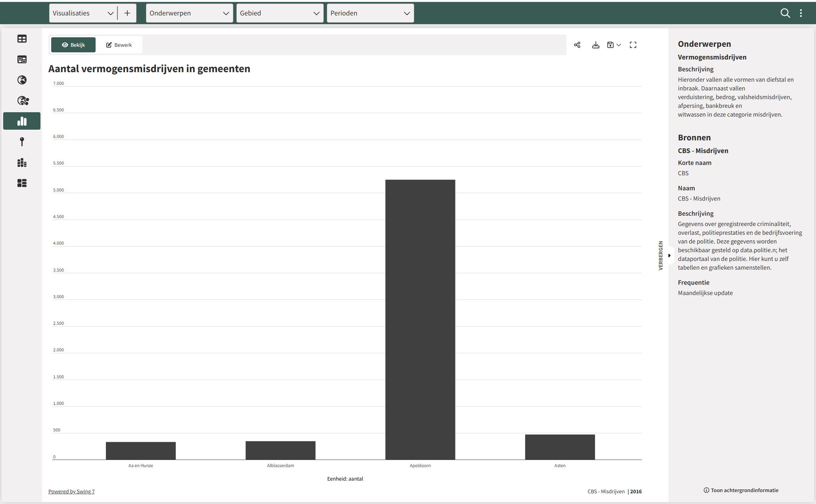
Task: Switch to the map (globe) visualization
Action: (x=22, y=80)
